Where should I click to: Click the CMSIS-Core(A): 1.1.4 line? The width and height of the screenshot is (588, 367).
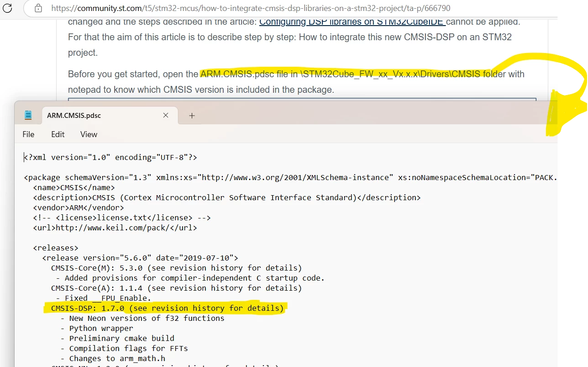176,288
